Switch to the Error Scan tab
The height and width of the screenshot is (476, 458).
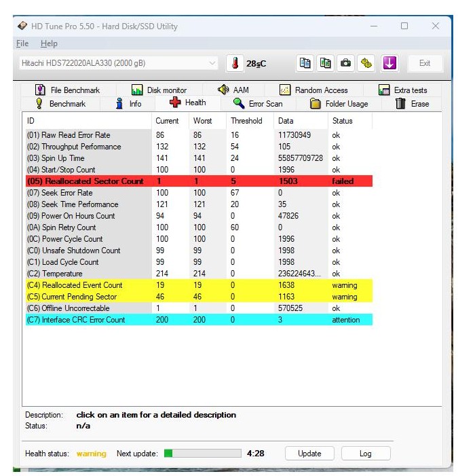tap(258, 104)
